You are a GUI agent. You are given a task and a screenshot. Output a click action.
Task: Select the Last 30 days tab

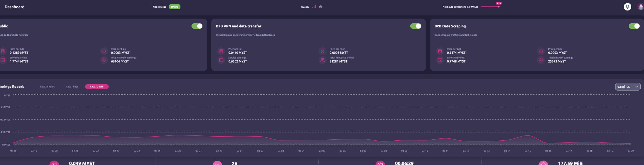click(x=97, y=87)
